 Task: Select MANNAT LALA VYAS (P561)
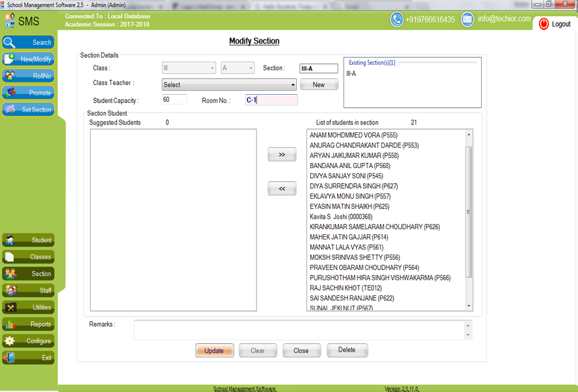347,247
